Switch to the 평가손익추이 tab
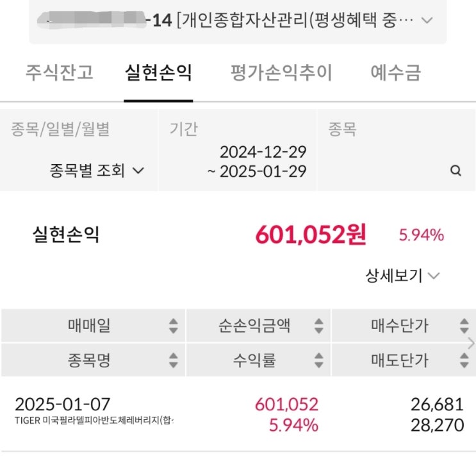476x459 pixels. [281, 72]
